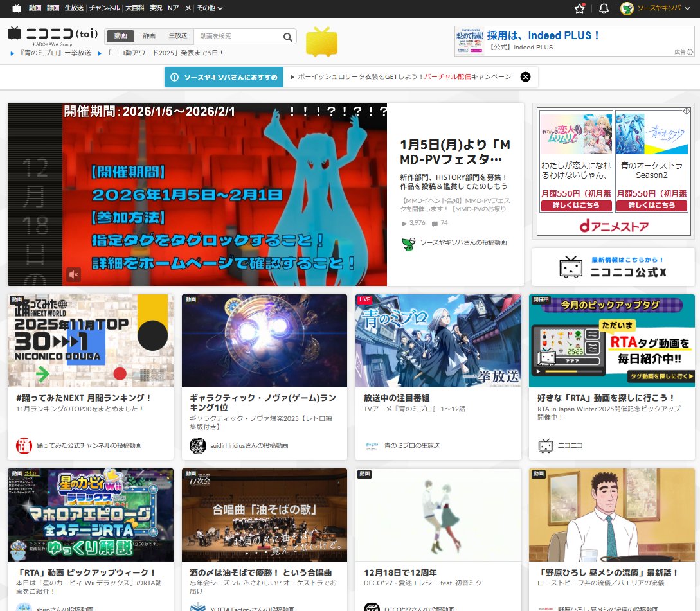
Task: Open 「RTA」動画 ピックアップウィーク！ title
Action: [87, 572]
